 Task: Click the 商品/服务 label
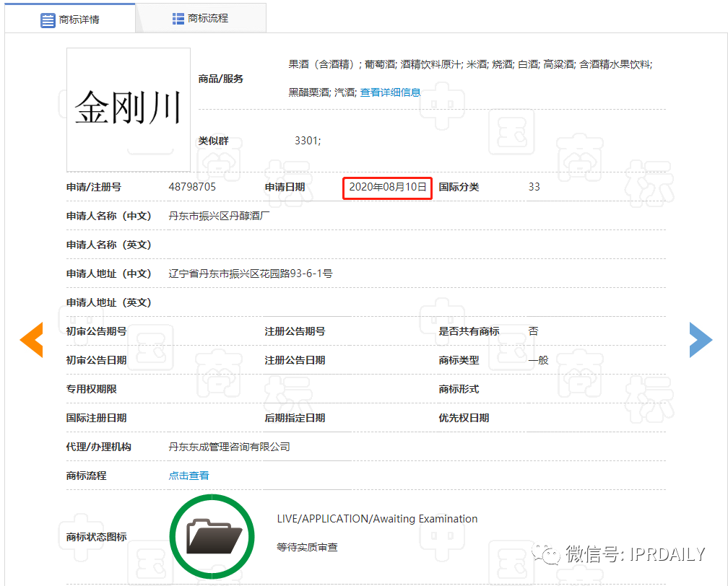220,79
